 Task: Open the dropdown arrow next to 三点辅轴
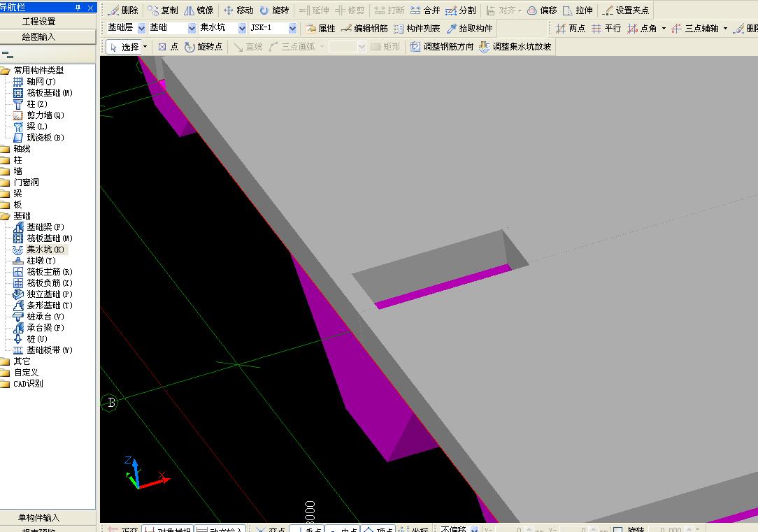725,29
